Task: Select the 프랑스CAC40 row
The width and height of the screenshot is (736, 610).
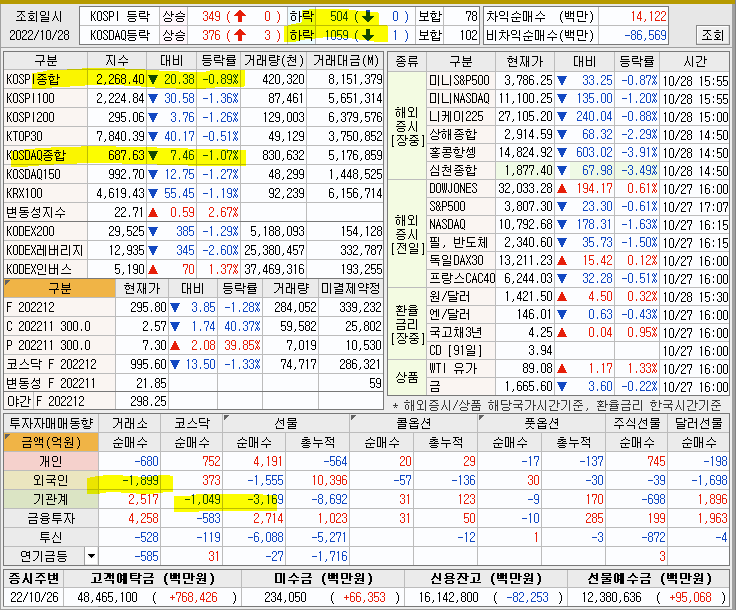Action: [578, 279]
